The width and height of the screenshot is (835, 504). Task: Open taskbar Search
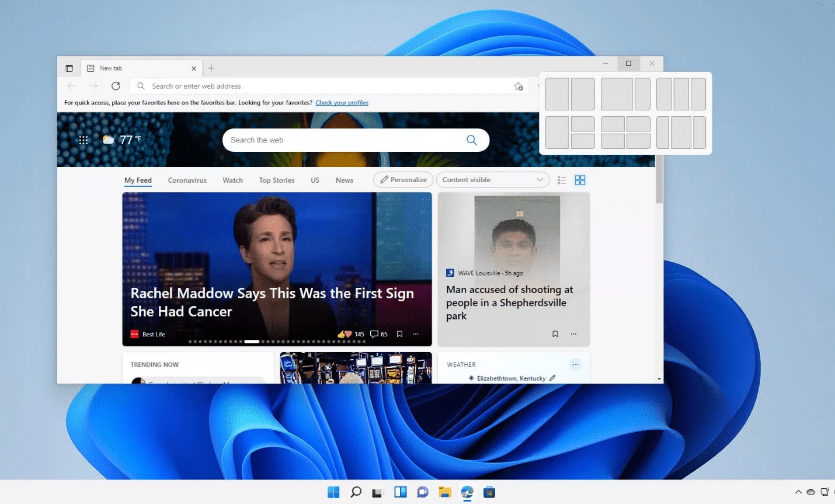[x=356, y=492]
